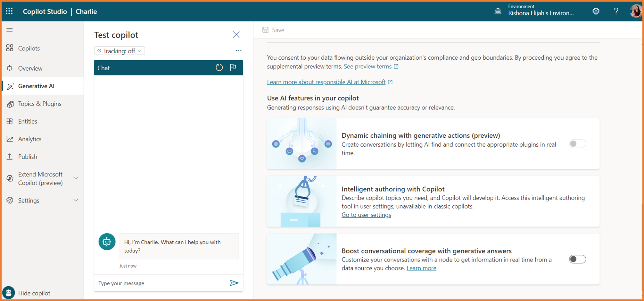This screenshot has width=644, height=301.
Task: Open the Tracking: off dropdown
Action: [x=119, y=51]
